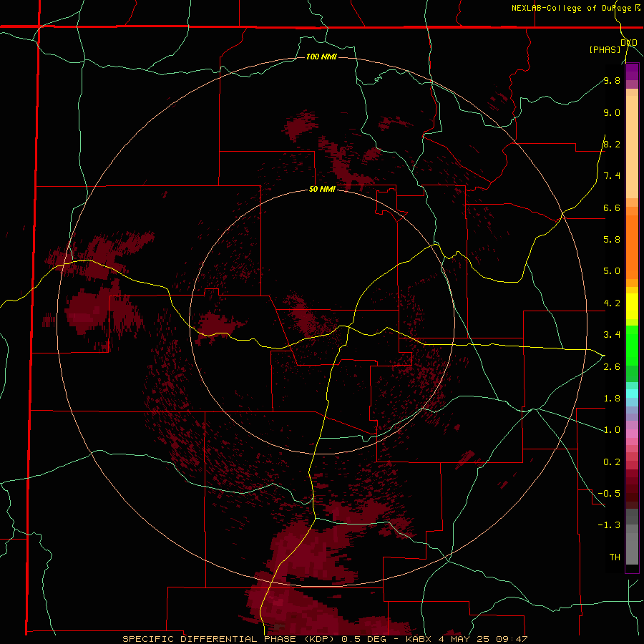
Task: Click the 6.6 legend value
Action: coord(612,208)
